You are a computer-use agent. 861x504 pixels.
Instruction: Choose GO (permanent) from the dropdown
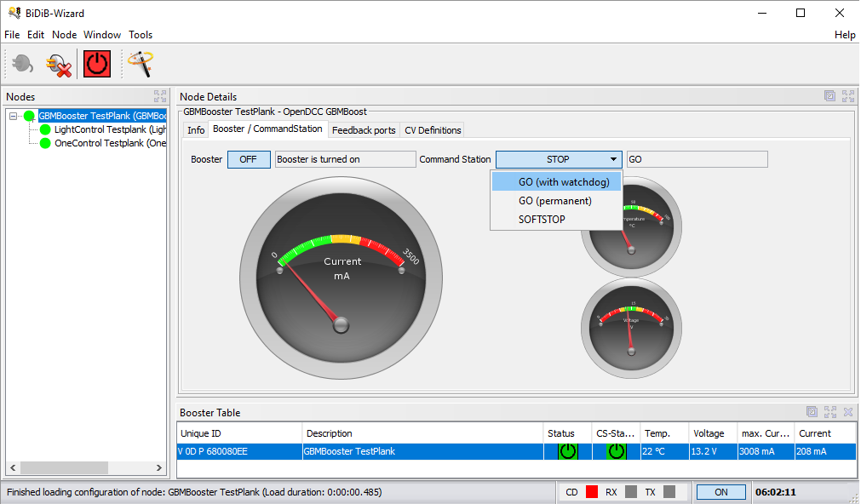pyautogui.click(x=556, y=201)
